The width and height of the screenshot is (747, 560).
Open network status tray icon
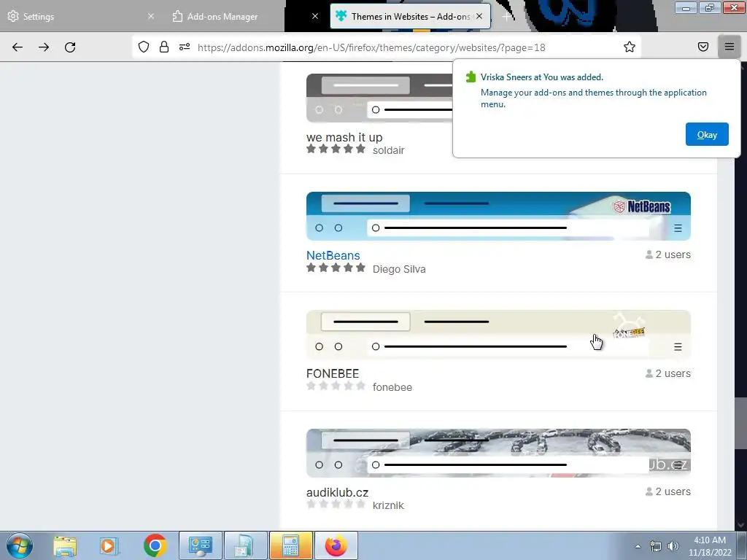click(656, 546)
